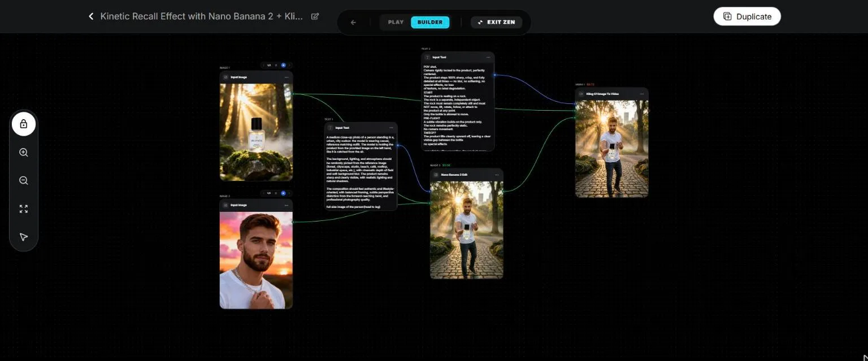Open options menu of Text 1 node
The width and height of the screenshot is (868, 361).
pos(391,128)
